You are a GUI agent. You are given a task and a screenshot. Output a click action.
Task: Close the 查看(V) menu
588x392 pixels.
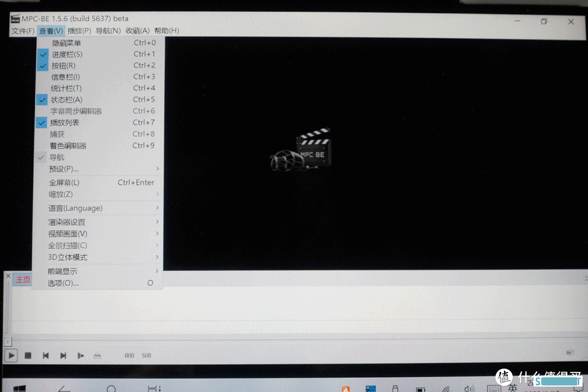tap(51, 30)
